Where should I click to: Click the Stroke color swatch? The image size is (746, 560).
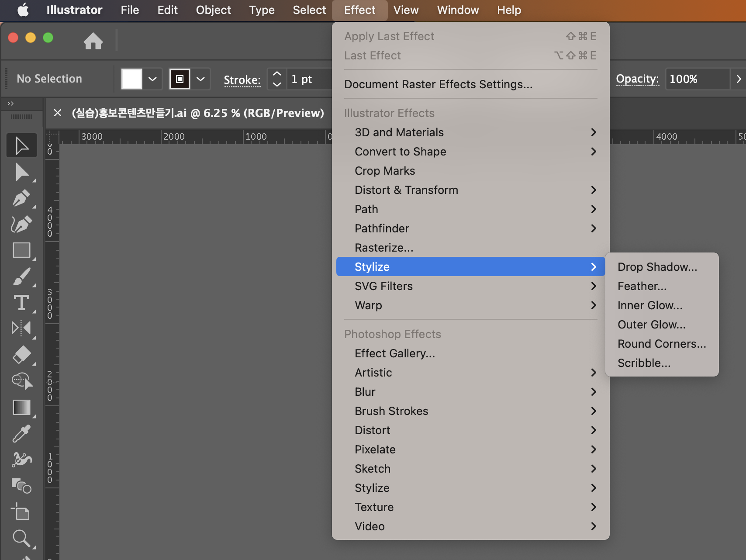click(x=180, y=79)
